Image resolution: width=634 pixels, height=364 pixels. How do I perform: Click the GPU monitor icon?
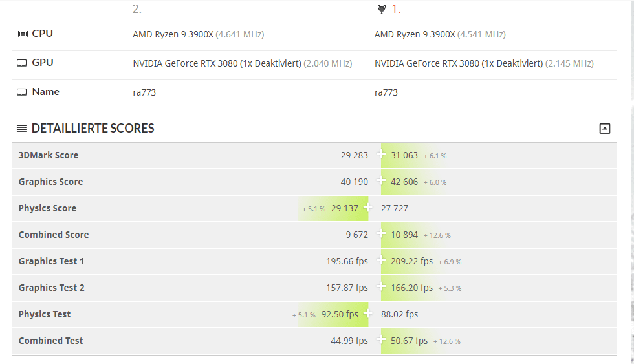tap(22, 63)
